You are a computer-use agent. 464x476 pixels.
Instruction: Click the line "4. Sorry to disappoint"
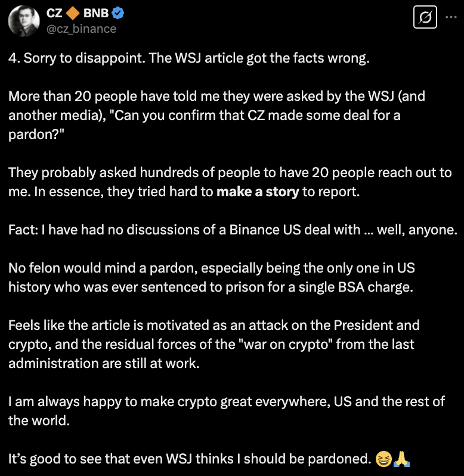(x=190, y=60)
